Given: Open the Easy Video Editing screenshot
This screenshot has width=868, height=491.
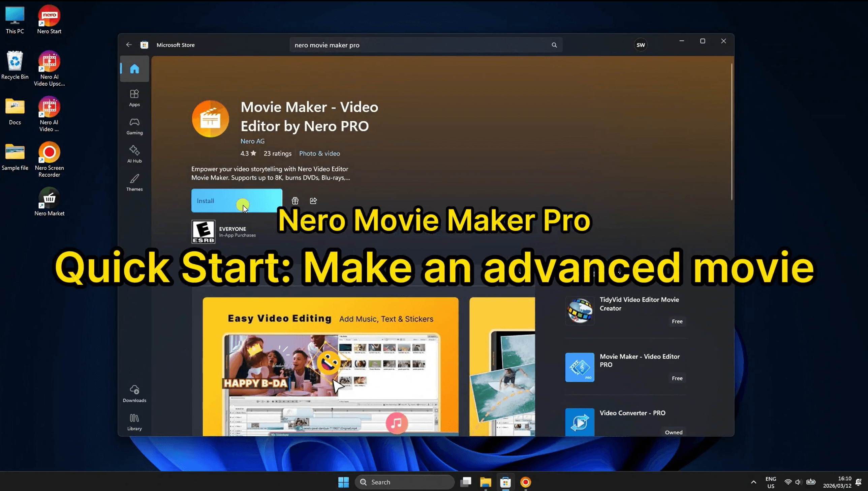Looking at the screenshot, I should tap(330, 366).
